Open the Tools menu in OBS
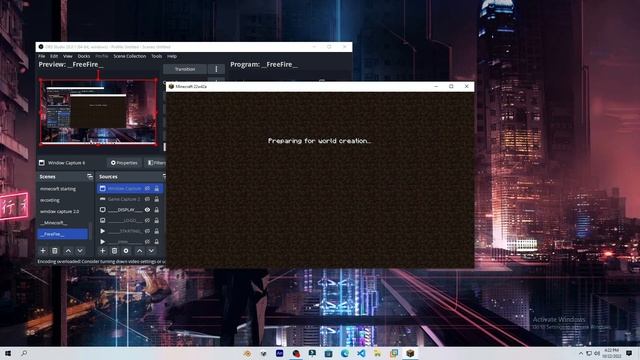Viewport: 640px width, 360px height. 157,56
